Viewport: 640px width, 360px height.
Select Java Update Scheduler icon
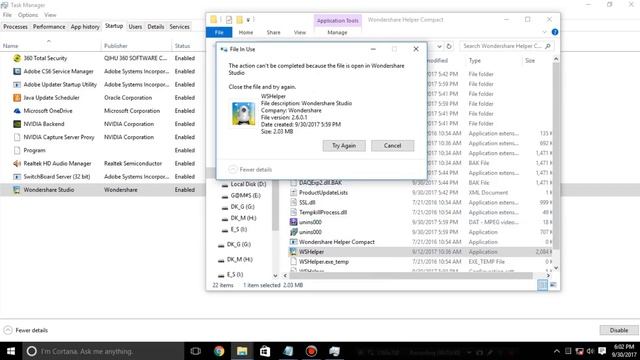tap(17, 98)
